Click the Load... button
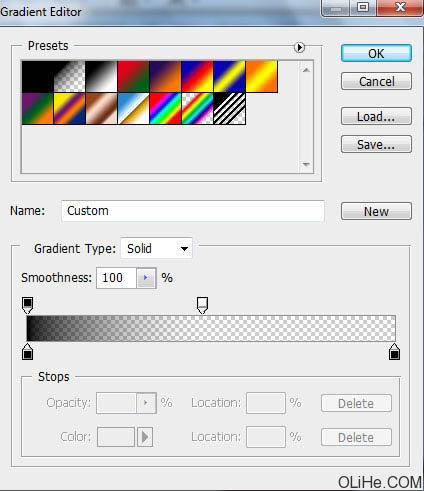 pyautogui.click(x=376, y=116)
